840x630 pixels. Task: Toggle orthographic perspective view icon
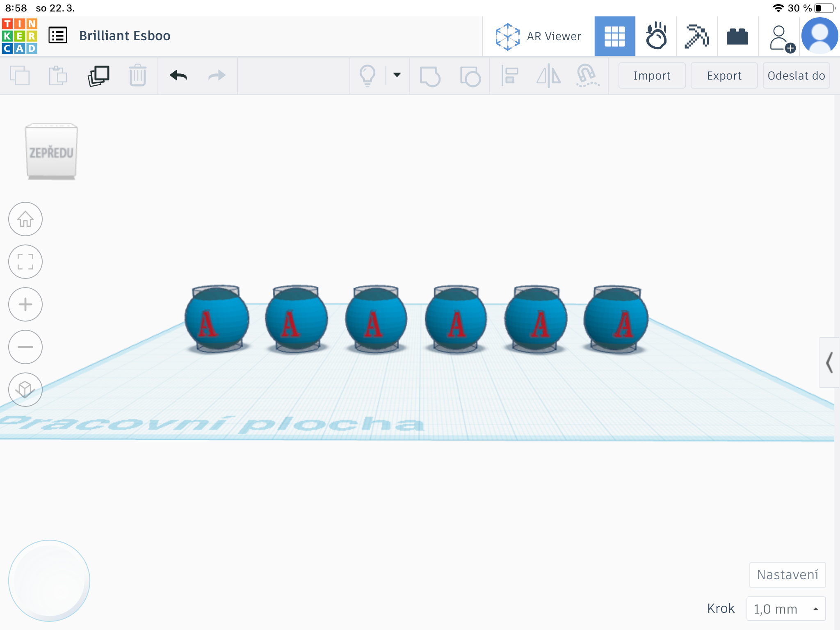[x=25, y=390]
